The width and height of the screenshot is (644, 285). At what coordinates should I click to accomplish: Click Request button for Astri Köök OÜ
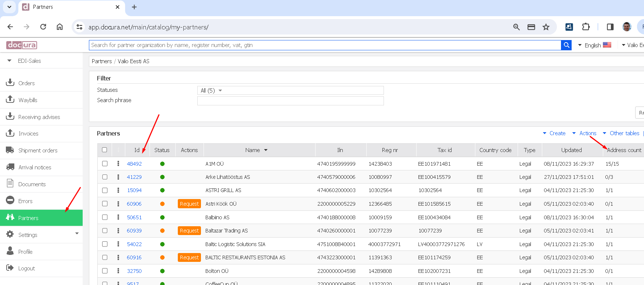189,204
